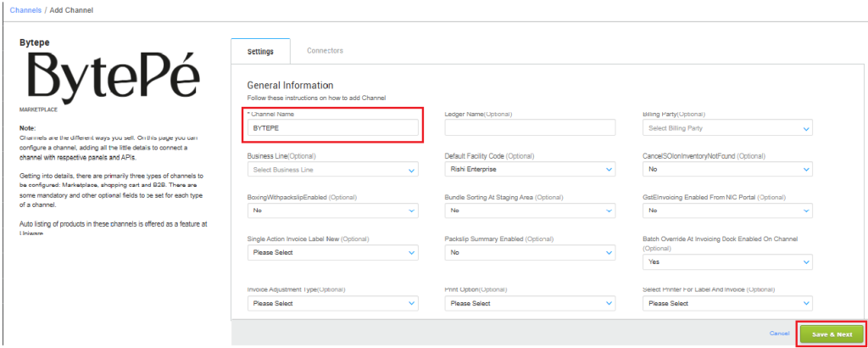
Task: Open the Default Facility Code dropdown
Action: pos(530,170)
